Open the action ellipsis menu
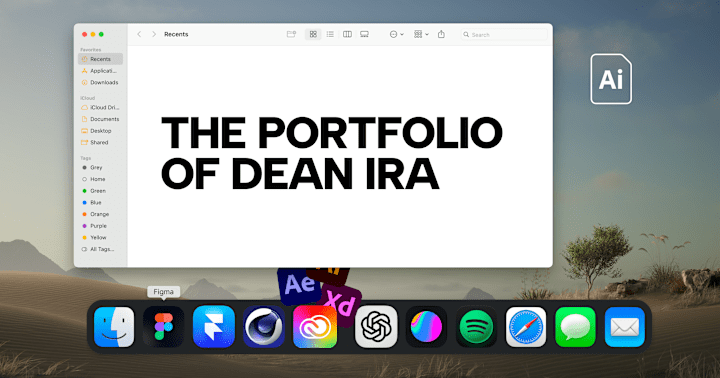720x378 pixels. point(396,34)
